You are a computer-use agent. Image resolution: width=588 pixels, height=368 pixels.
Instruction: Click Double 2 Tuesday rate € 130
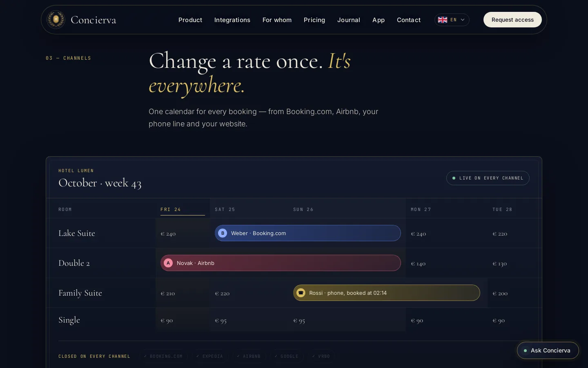(500, 264)
